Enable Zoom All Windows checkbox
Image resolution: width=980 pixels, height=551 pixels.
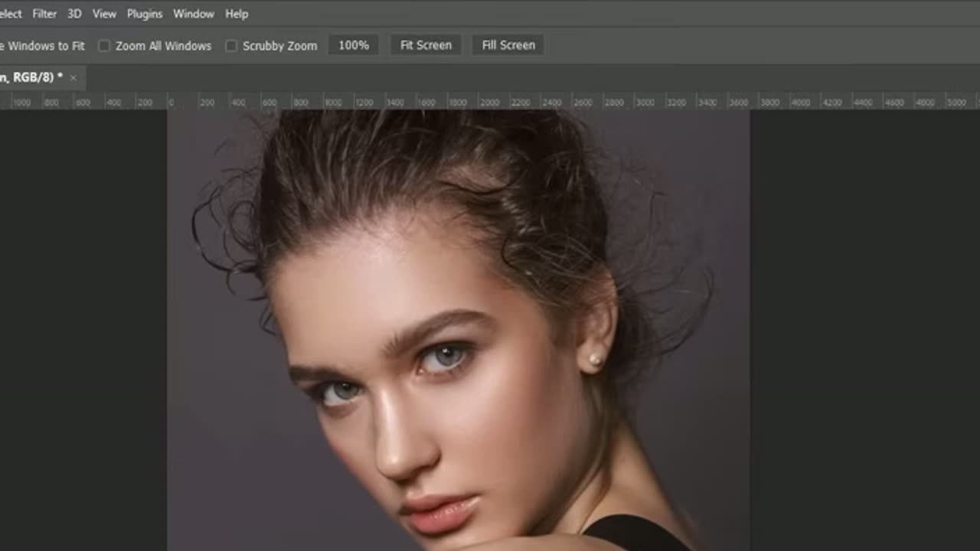pos(104,46)
